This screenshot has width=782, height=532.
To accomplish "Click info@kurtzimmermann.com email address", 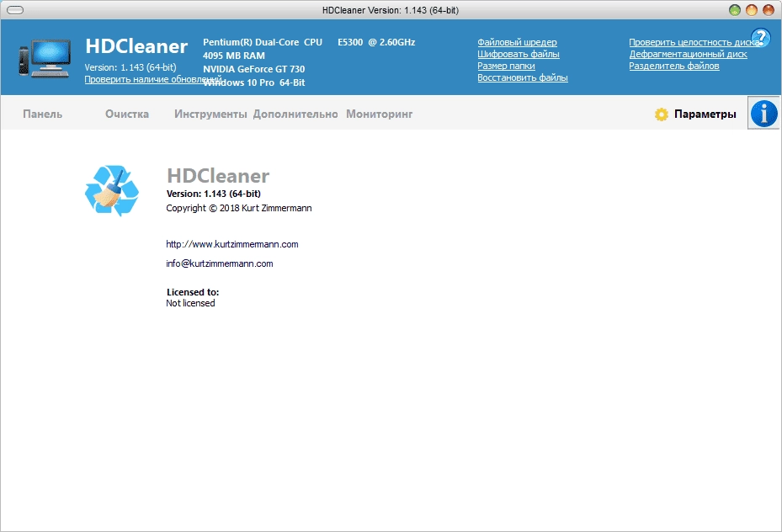I will [x=220, y=263].
